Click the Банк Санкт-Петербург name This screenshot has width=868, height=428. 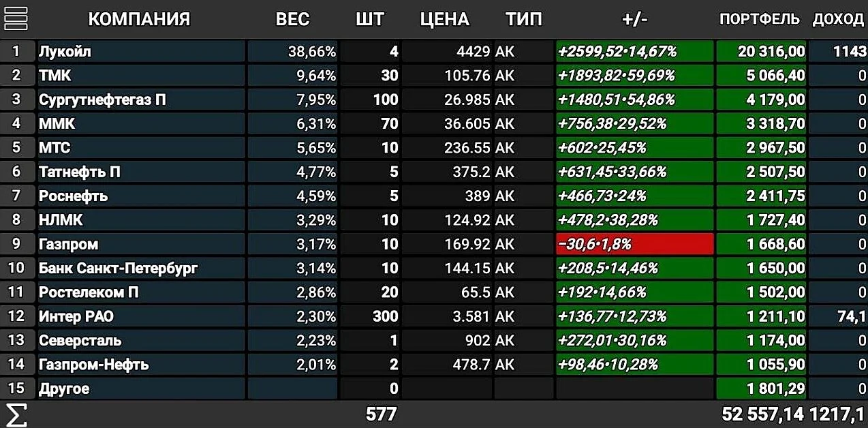click(x=118, y=268)
